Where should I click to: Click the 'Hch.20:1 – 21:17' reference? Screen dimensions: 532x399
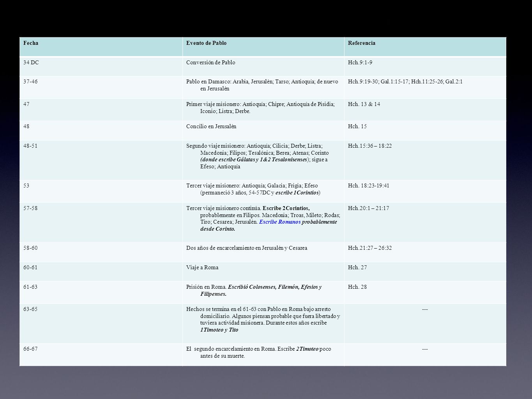[425, 222]
